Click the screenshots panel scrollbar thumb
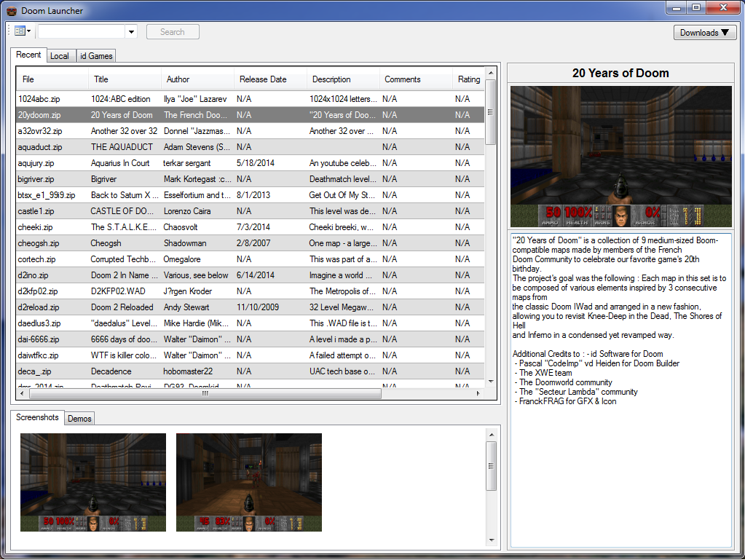The image size is (745, 560). pyautogui.click(x=492, y=466)
